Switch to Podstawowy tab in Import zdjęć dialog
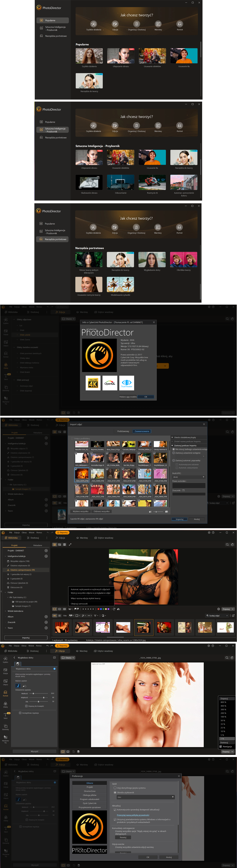This screenshot has height=868, width=237. (x=123, y=431)
